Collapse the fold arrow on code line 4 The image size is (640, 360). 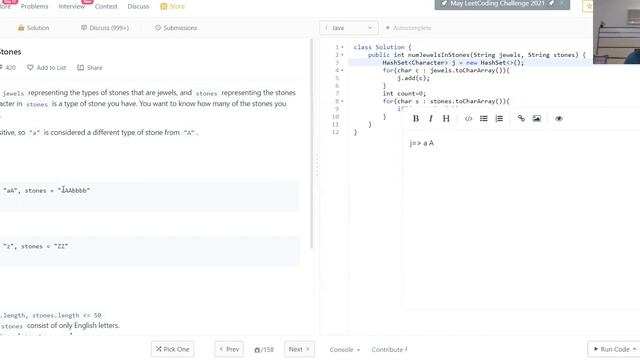click(x=342, y=70)
